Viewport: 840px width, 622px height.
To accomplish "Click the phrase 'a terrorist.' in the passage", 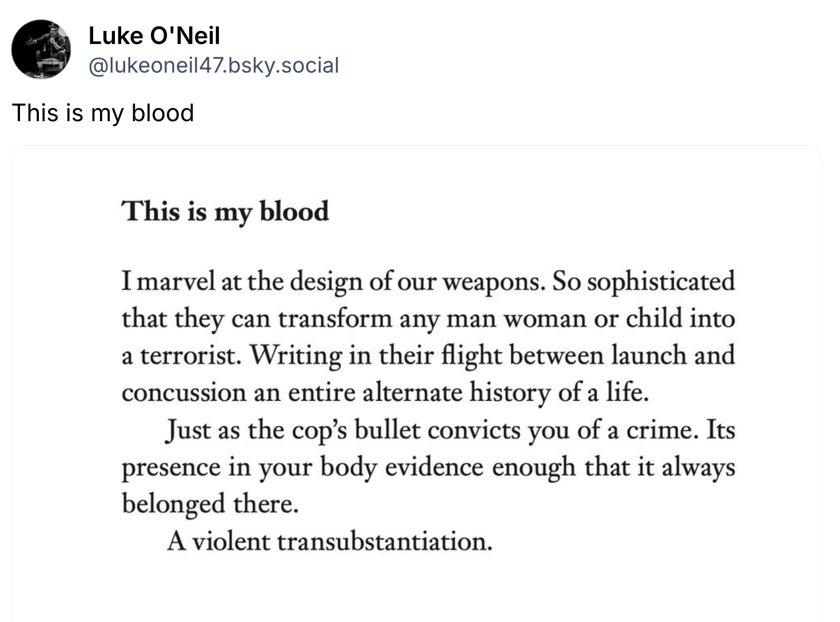I will point(179,356).
